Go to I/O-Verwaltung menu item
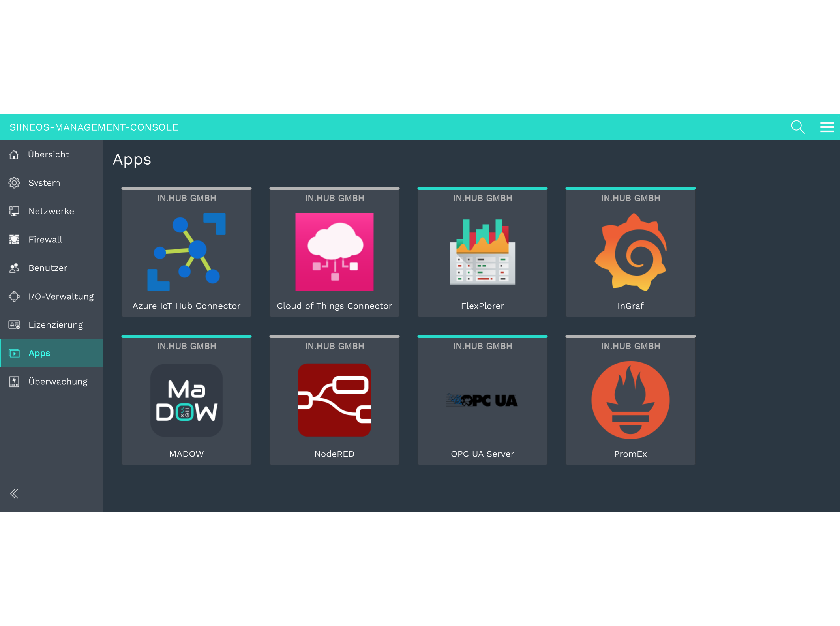 point(51,296)
